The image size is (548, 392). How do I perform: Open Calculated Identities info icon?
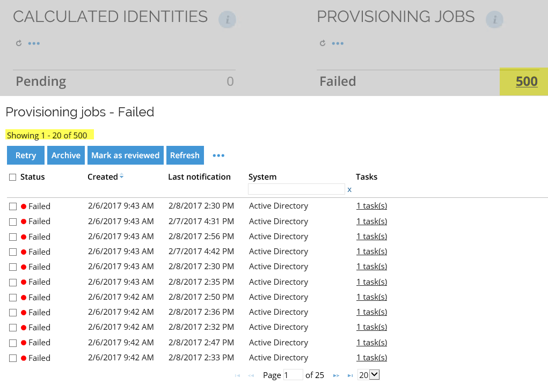(x=227, y=19)
